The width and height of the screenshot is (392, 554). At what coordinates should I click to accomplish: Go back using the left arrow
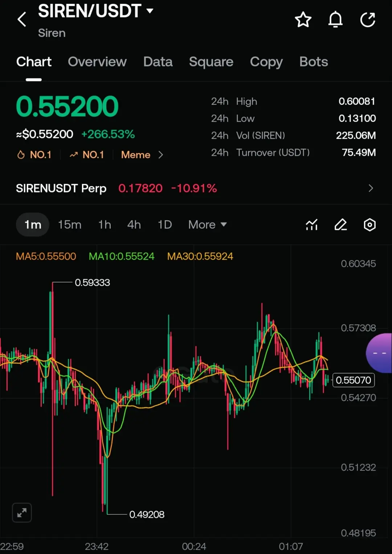(22, 19)
